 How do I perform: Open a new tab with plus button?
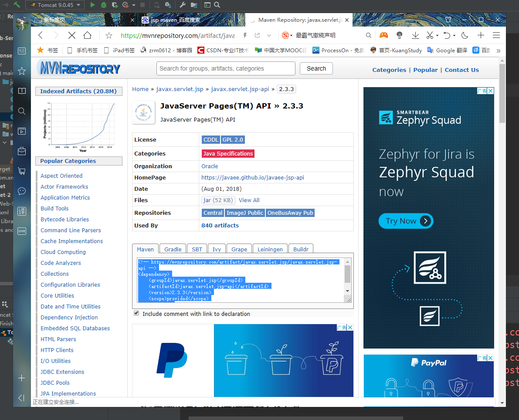(x=360, y=20)
